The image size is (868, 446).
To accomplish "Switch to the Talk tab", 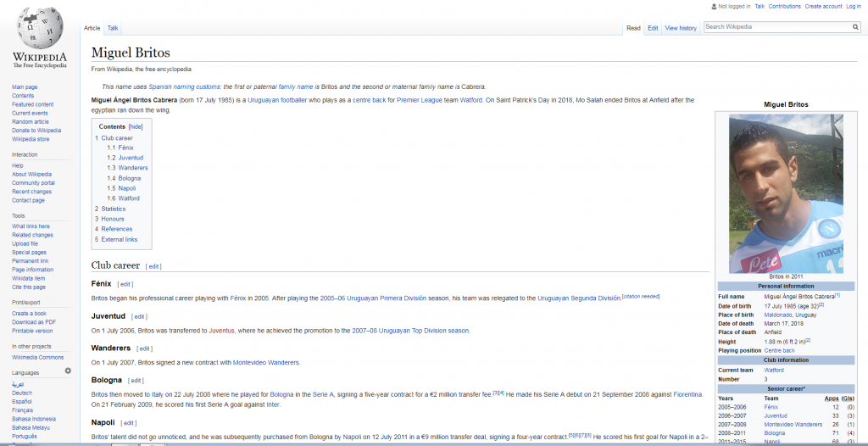I will (x=113, y=28).
